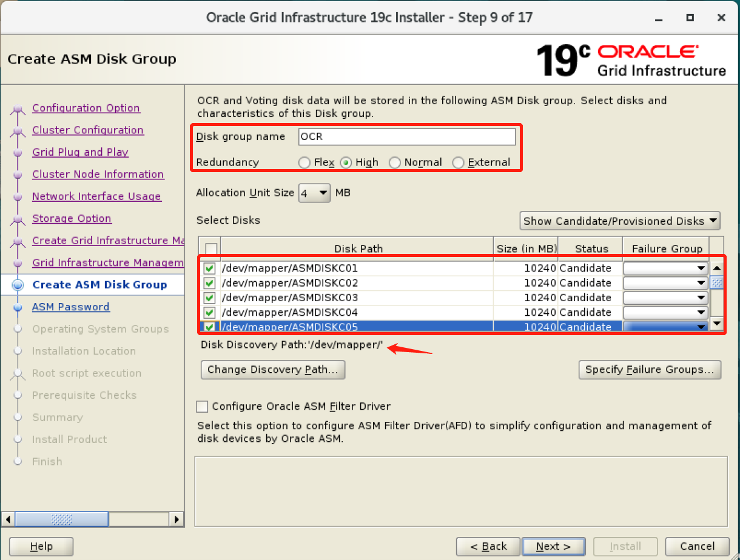Open Show Candidate/Provisioned Disks dropdown
The width and height of the screenshot is (740, 560).
620,221
